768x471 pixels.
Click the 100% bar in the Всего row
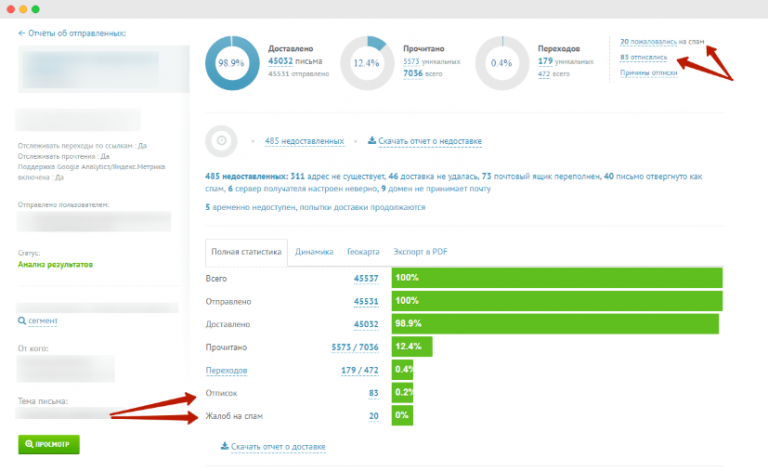557,278
